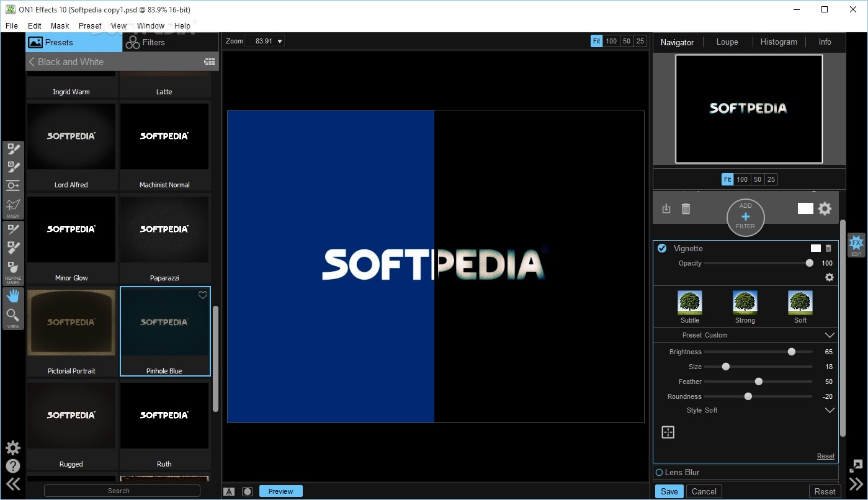Open Vignette blending options gear
Viewport: 868px width, 500px height.
[x=829, y=277]
